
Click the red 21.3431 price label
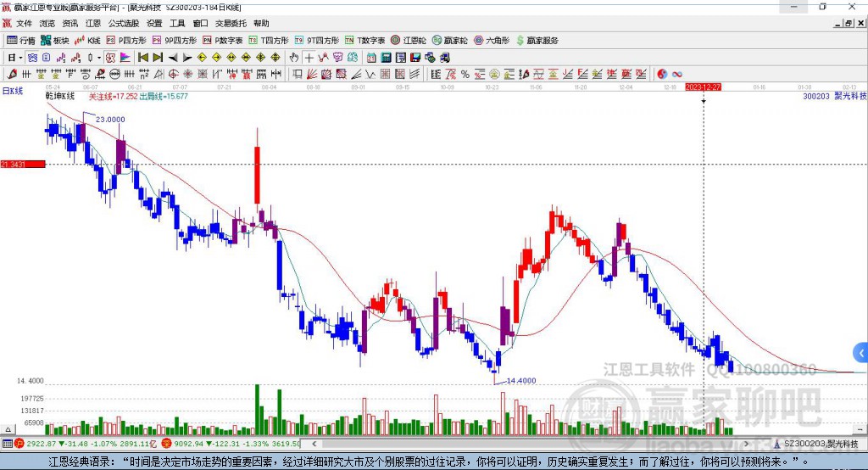23,164
